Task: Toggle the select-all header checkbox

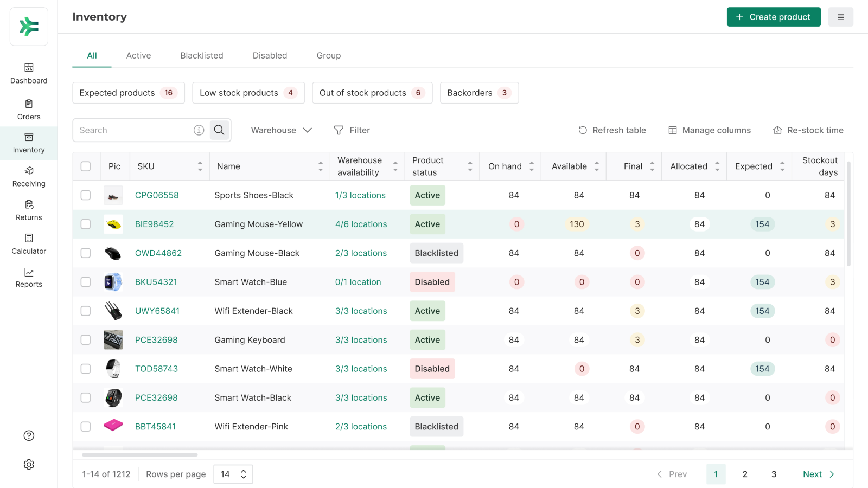Action: coord(86,166)
